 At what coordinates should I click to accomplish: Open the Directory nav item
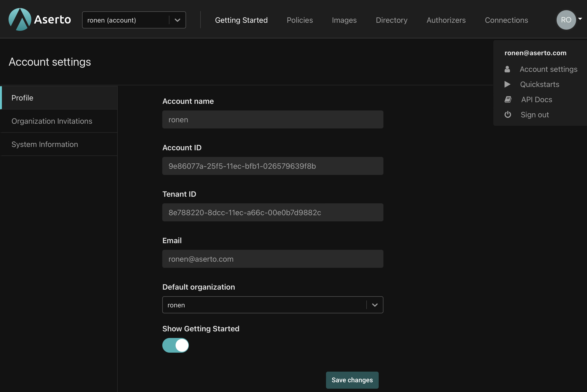point(391,20)
